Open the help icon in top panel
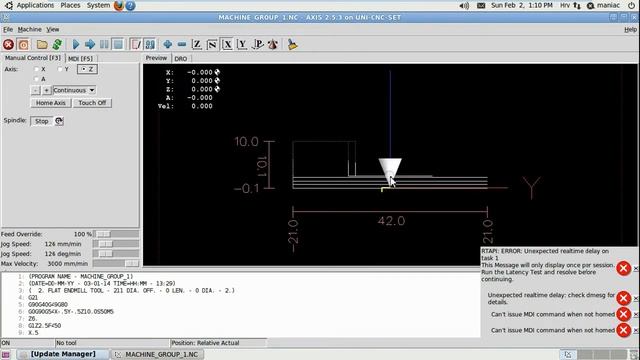 coord(130,5)
